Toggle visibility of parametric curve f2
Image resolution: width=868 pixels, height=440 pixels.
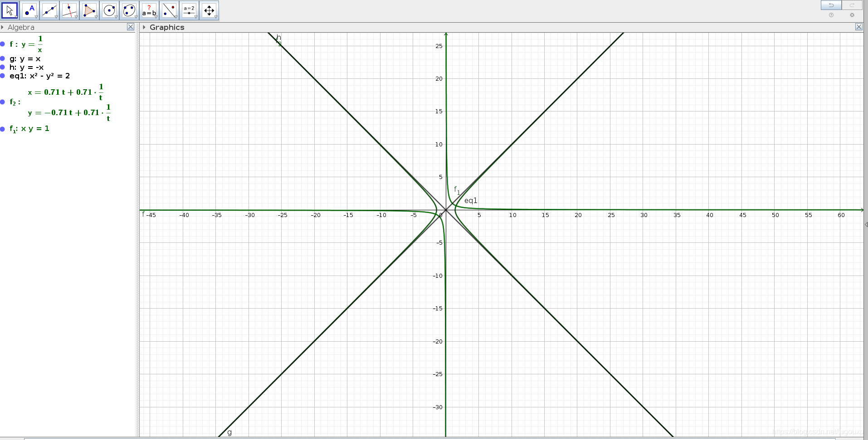[3, 102]
